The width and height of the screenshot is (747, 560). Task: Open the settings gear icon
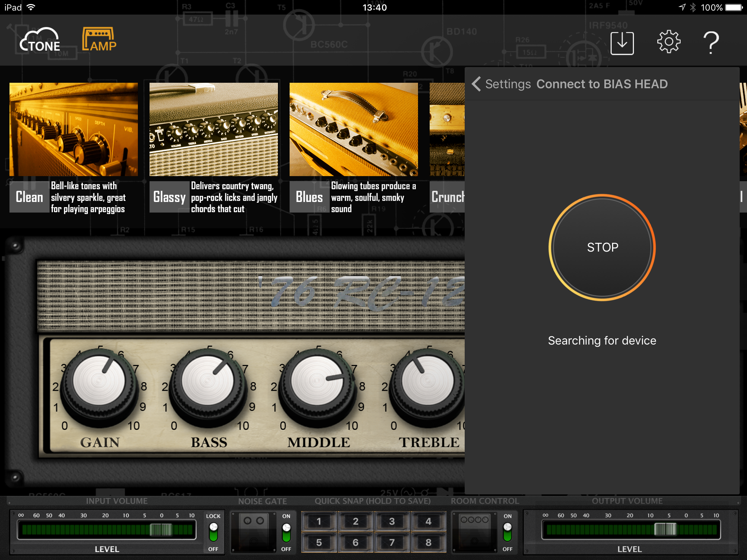[x=669, y=42]
